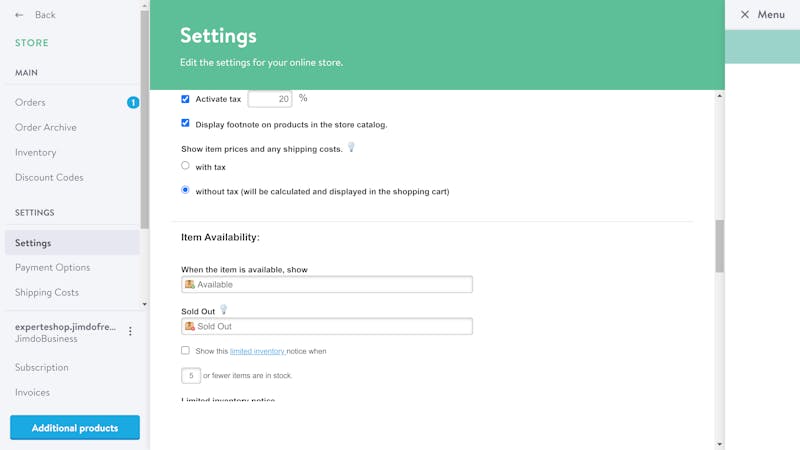Image resolution: width=800 pixels, height=450 pixels.
Task: Click the settings page vertical scrollbar thumb
Action: (x=719, y=246)
